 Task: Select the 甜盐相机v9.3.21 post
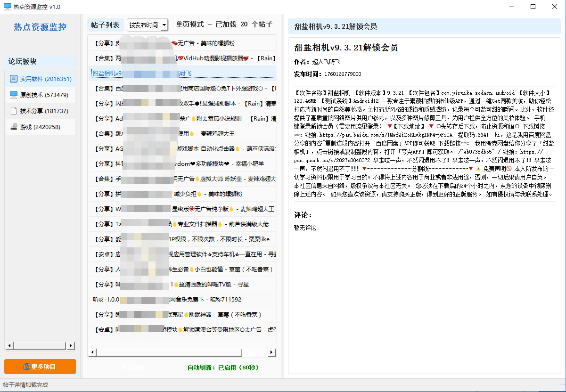(x=141, y=73)
